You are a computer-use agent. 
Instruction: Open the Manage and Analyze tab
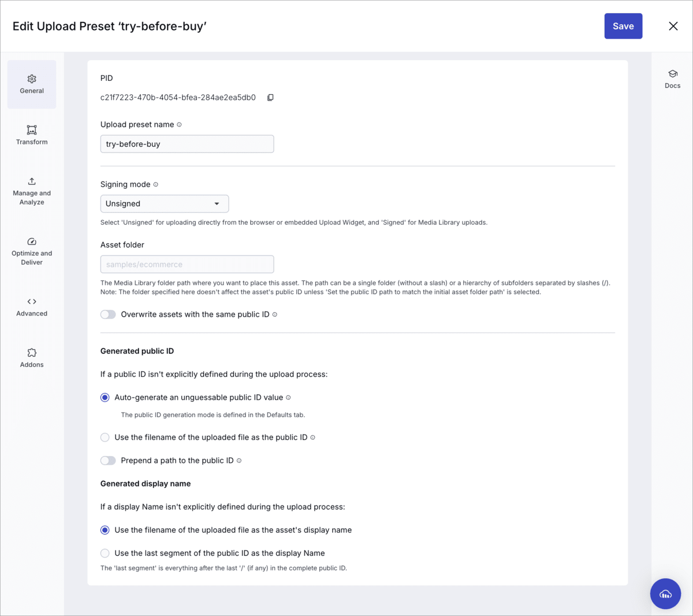point(32,191)
